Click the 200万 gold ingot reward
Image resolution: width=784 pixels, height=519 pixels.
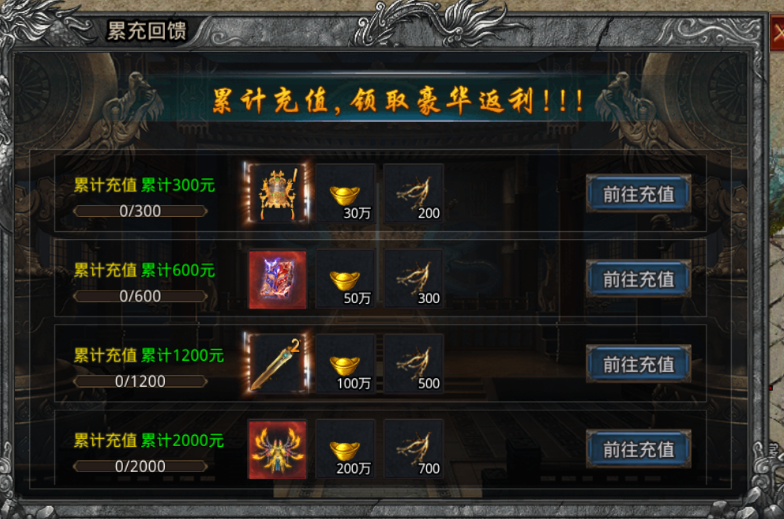coord(346,450)
